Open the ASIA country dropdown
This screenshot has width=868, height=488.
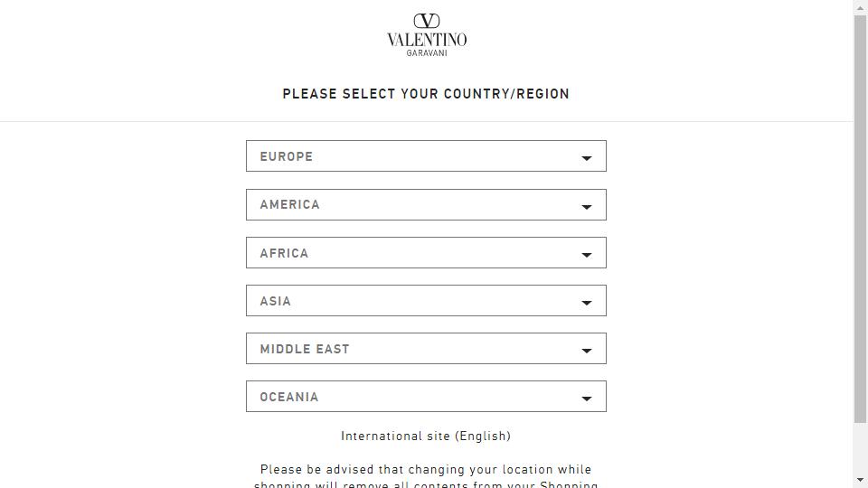coord(426,300)
